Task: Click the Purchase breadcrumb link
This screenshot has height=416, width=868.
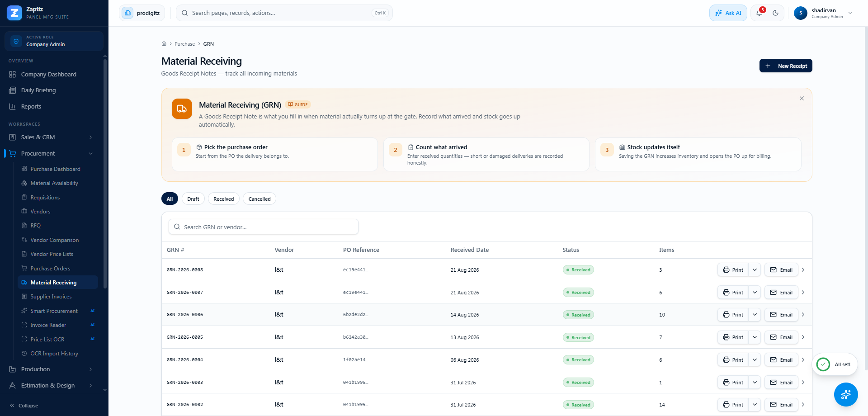Action: click(x=185, y=44)
